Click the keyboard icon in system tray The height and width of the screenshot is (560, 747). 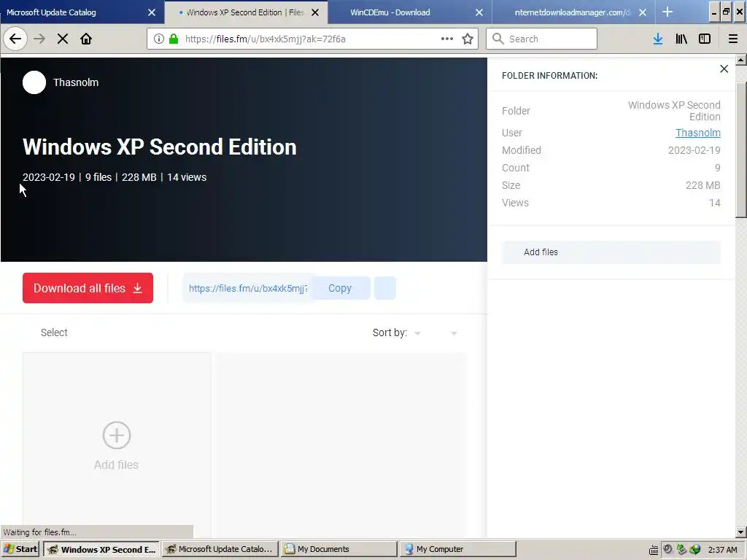coord(654,550)
